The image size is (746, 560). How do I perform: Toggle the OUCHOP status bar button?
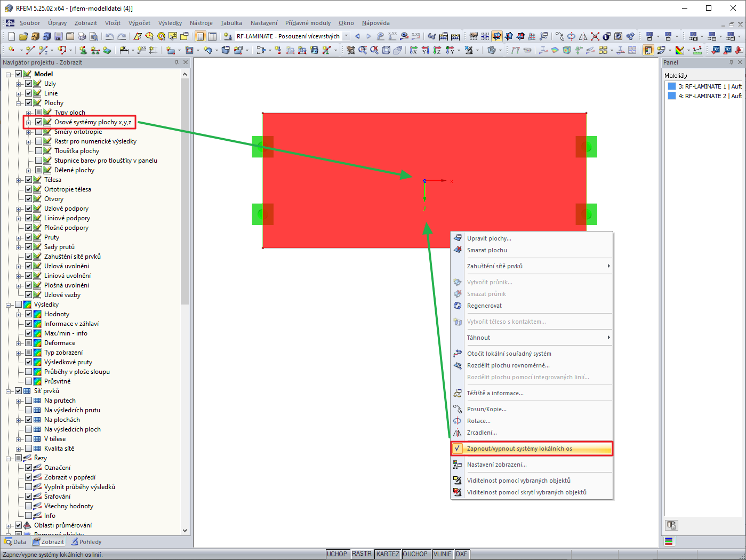tap(415, 554)
